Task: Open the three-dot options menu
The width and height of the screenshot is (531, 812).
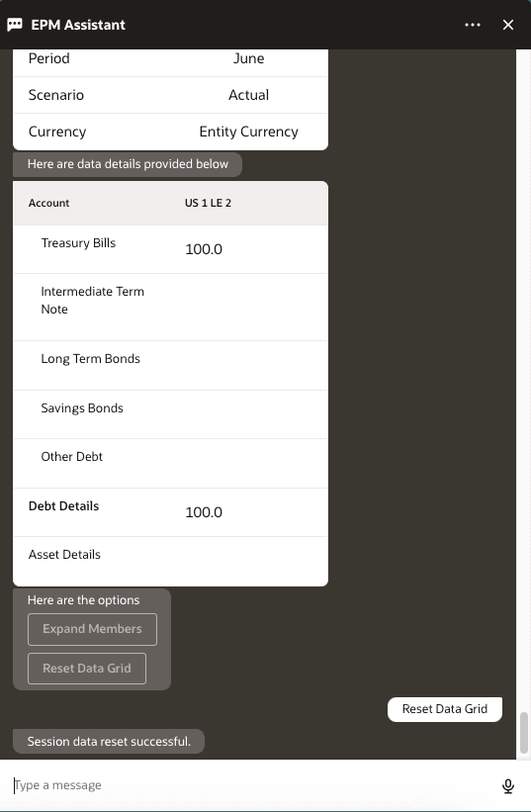Action: tap(472, 25)
